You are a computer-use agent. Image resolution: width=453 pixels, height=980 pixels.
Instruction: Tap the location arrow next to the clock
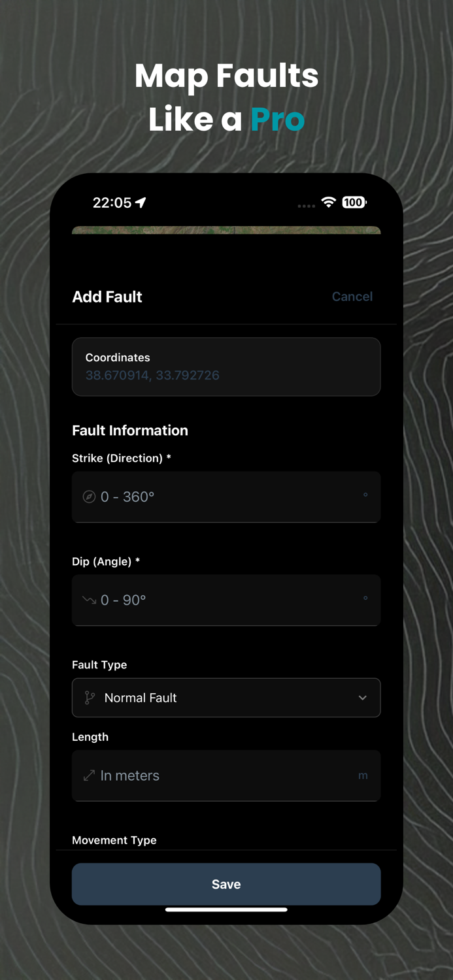(x=141, y=203)
